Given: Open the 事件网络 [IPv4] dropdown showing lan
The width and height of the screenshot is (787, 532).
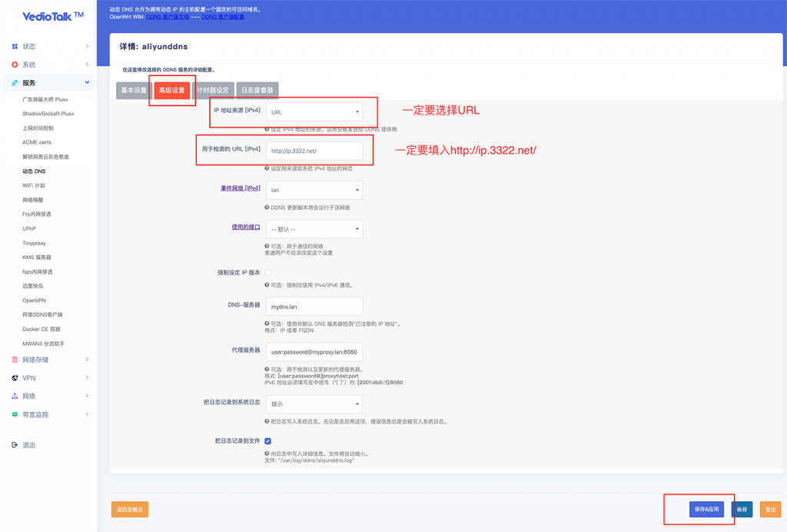Looking at the screenshot, I should click(x=314, y=190).
